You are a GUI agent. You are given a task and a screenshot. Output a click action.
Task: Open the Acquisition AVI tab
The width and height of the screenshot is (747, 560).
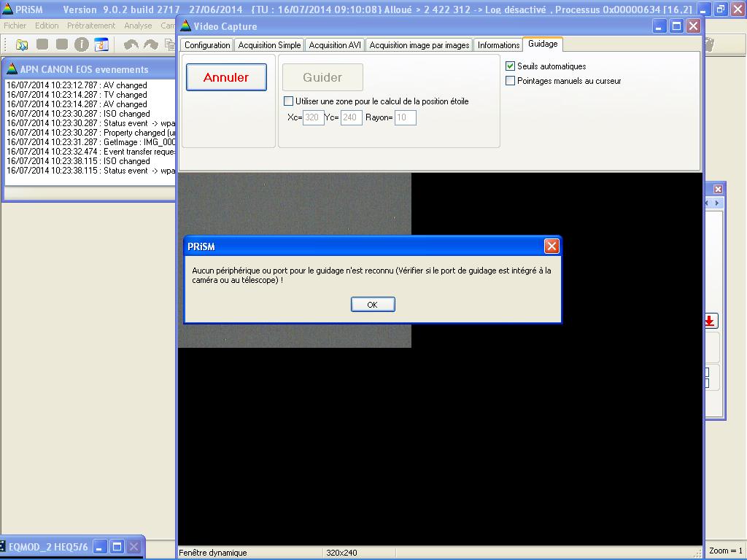tap(335, 45)
